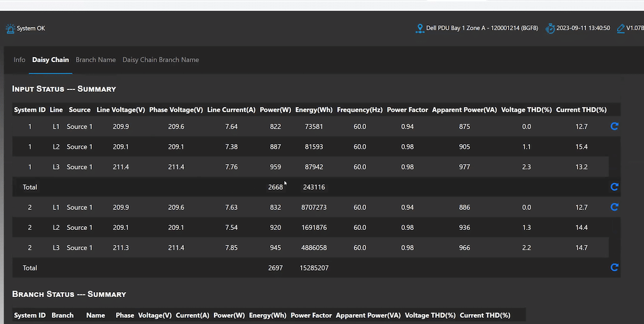
Task: Click the energy value 81593
Action: 314,147
